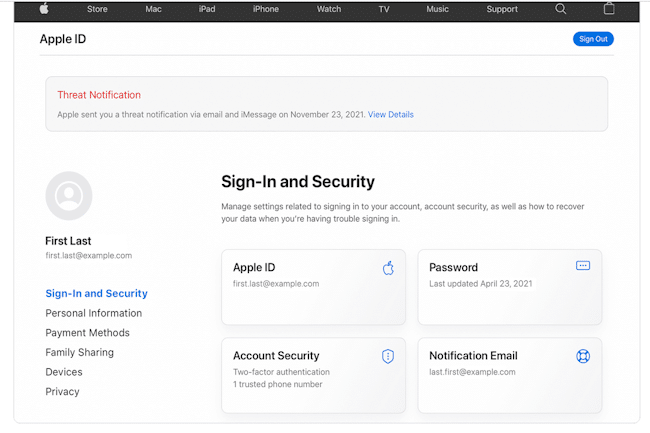Image resolution: width=650 pixels, height=433 pixels.
Task: Go to iPhone in the navigation bar
Action: (266, 9)
